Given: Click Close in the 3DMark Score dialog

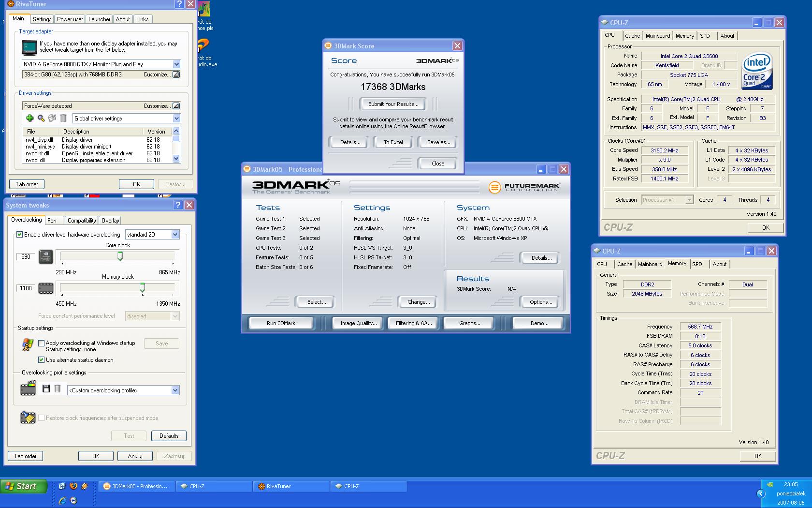Looking at the screenshot, I should pyautogui.click(x=438, y=164).
